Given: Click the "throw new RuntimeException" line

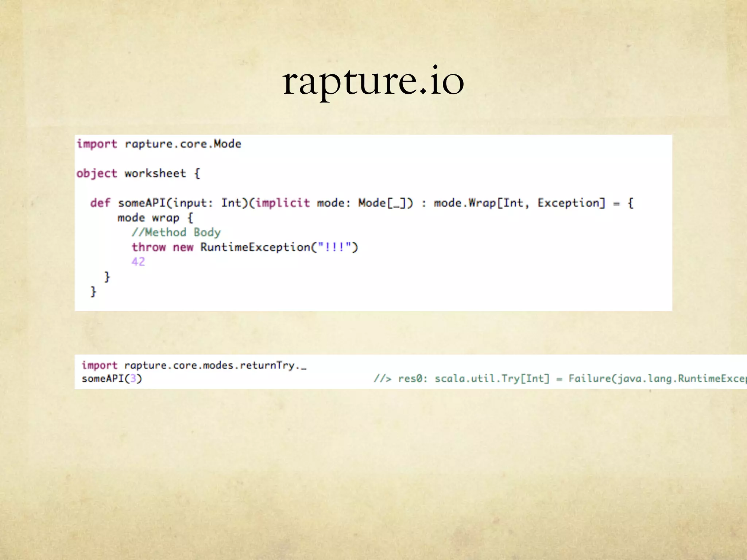Looking at the screenshot, I should pyautogui.click(x=245, y=247).
